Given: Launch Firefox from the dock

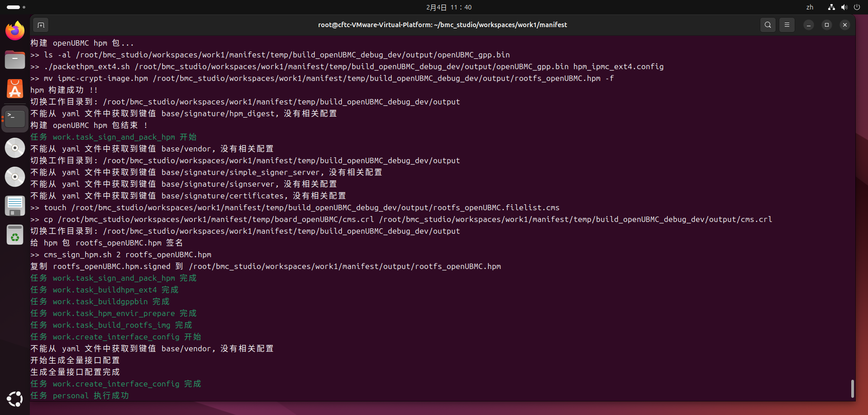Looking at the screenshot, I should pos(15,31).
